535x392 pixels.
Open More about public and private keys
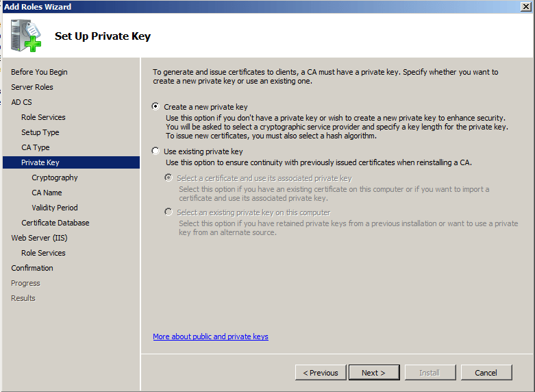point(210,336)
